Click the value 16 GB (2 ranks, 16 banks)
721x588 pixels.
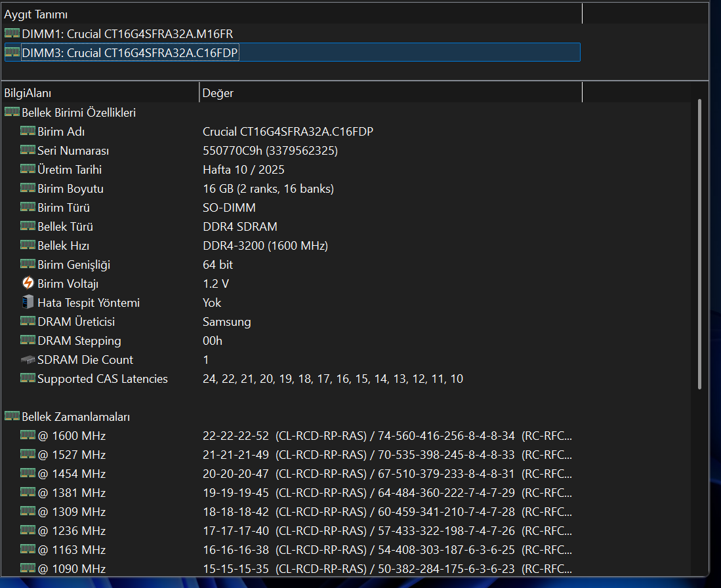click(268, 189)
